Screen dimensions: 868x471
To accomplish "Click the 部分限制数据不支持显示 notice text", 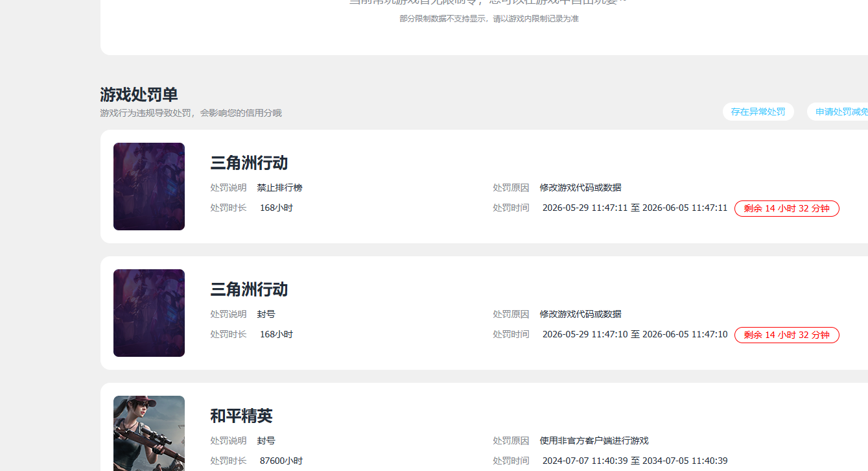I will [x=489, y=19].
